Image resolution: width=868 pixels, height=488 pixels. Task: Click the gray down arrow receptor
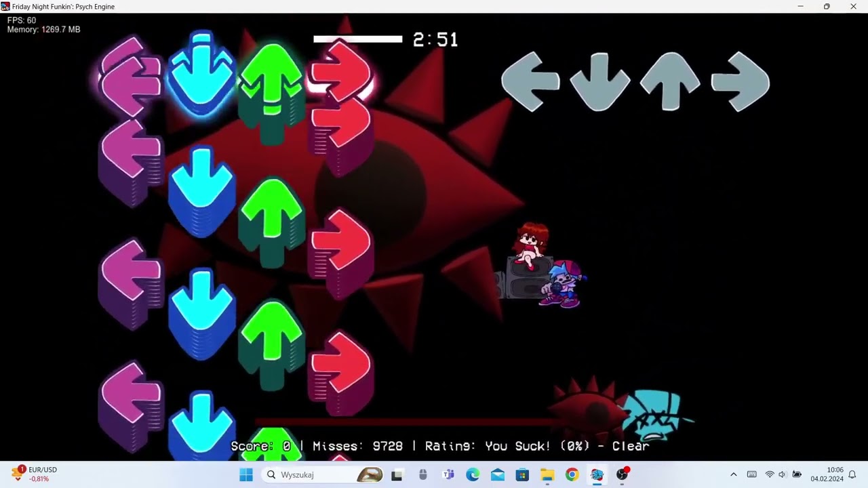600,82
